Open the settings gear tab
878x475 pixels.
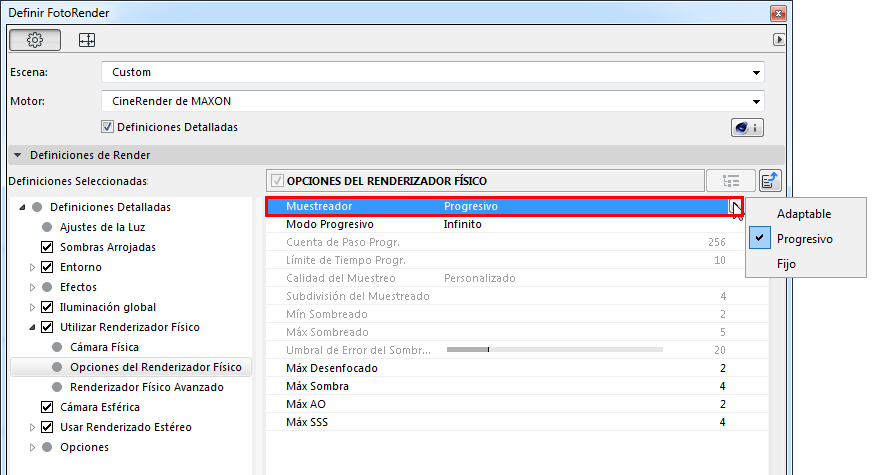[35, 40]
